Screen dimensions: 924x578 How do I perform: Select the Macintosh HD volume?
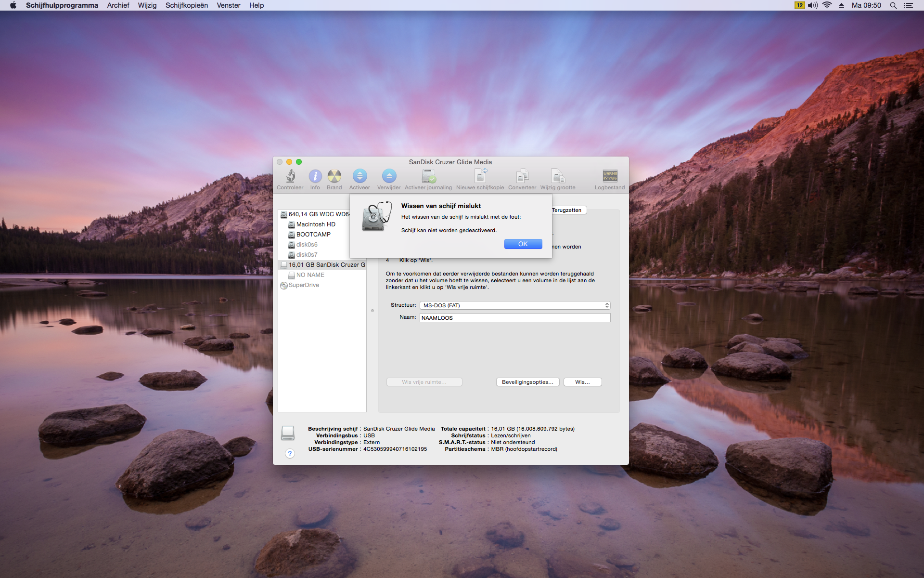point(316,224)
